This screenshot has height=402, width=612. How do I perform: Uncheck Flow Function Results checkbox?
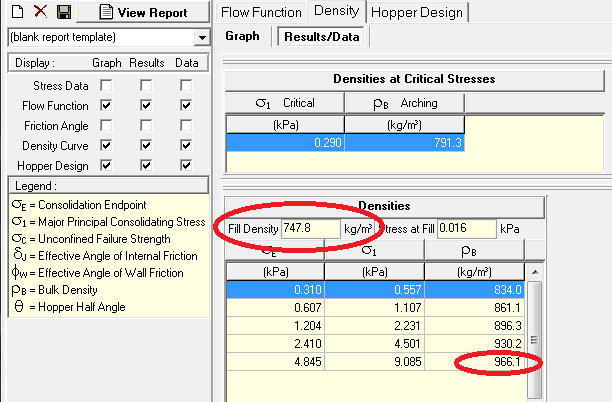(x=146, y=106)
